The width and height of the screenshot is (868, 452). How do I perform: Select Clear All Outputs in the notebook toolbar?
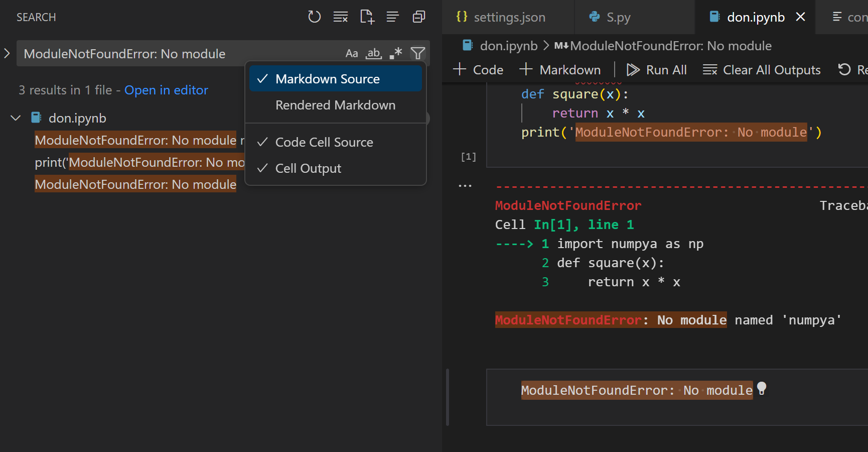(762, 70)
